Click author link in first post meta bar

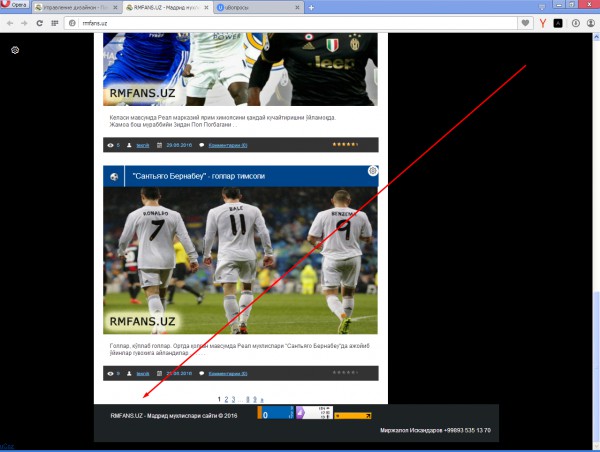click(143, 145)
